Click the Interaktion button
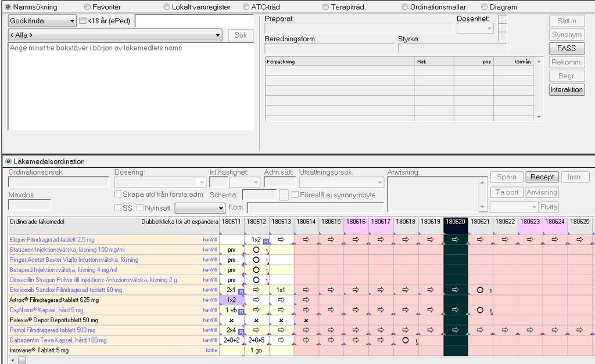Screen dimensions: 595x364 [567, 89]
